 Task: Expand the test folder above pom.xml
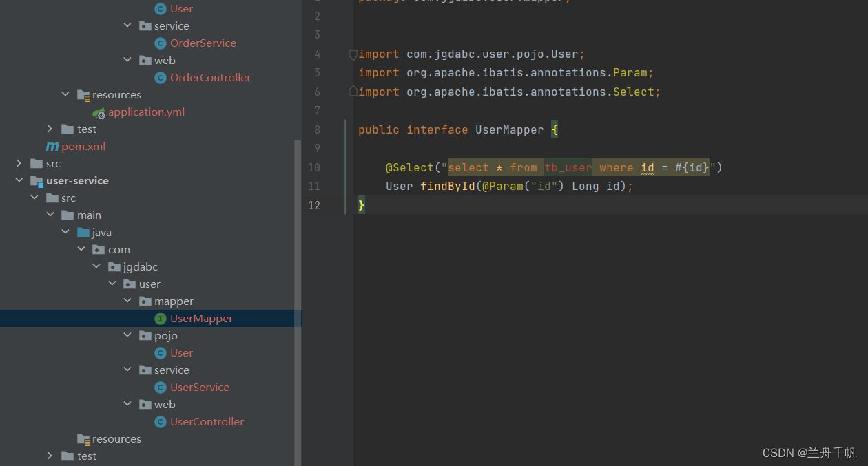[x=50, y=129]
